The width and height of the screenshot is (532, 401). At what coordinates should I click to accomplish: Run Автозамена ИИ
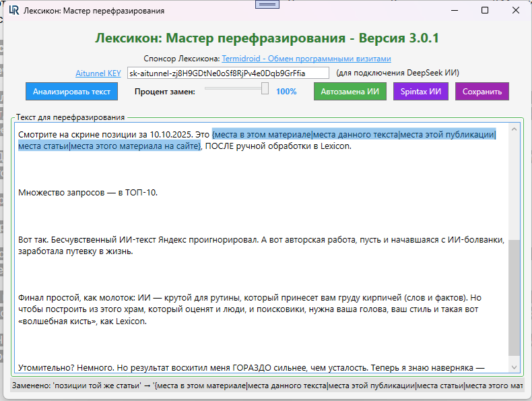pos(350,91)
